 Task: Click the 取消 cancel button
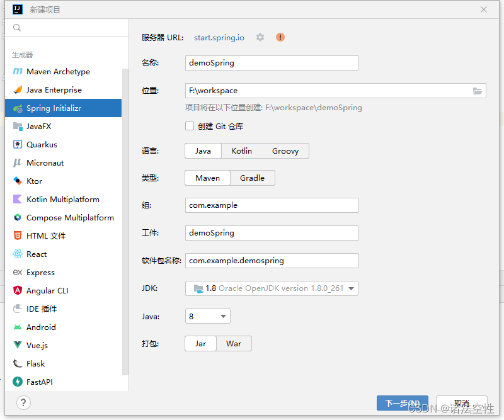[x=462, y=403]
